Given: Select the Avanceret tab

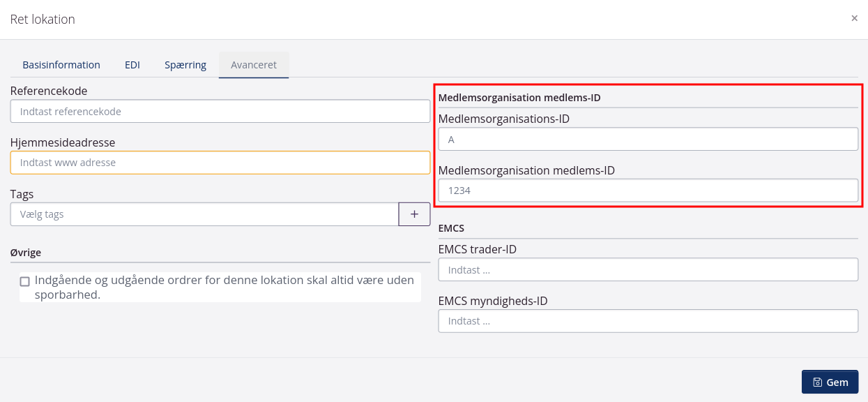Looking at the screenshot, I should point(254,65).
